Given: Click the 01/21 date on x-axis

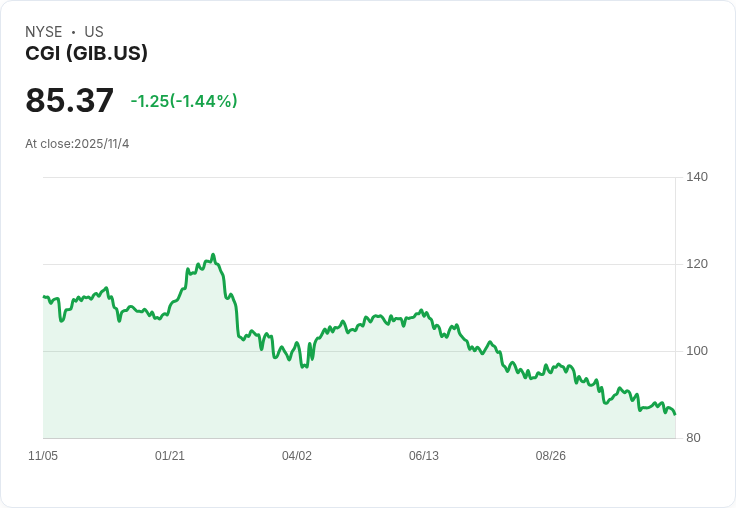Looking at the screenshot, I should 170,456.
